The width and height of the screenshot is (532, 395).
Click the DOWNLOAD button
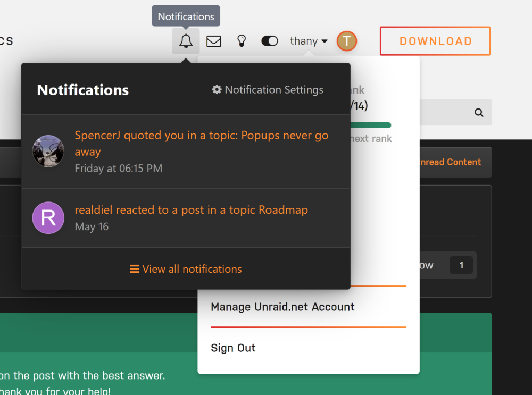(435, 41)
